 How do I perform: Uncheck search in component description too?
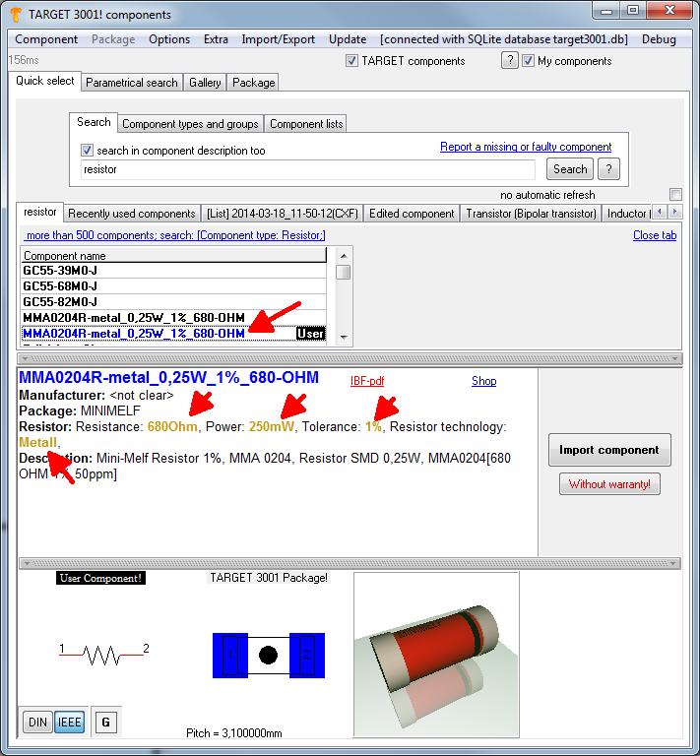click(88, 151)
